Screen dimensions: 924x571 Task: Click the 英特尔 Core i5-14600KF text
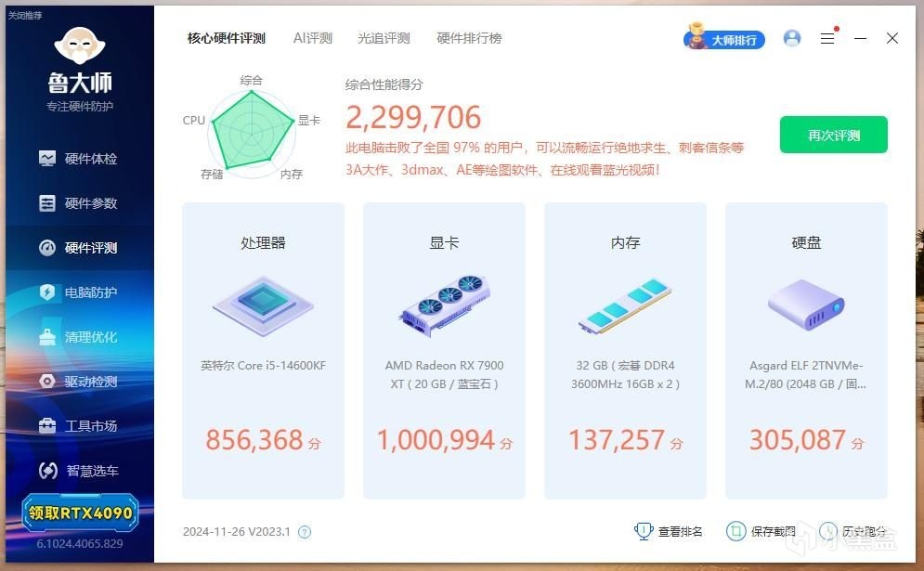pos(264,365)
